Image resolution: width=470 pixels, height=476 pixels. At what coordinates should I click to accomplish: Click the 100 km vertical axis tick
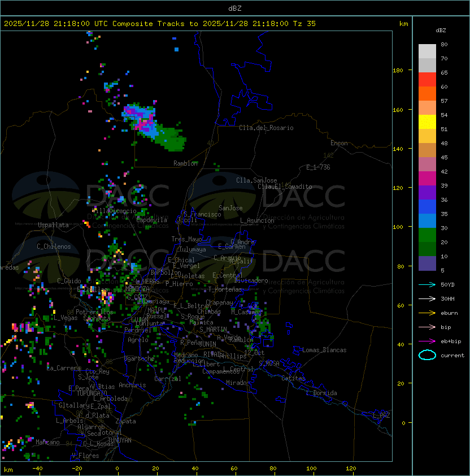tap(398, 227)
